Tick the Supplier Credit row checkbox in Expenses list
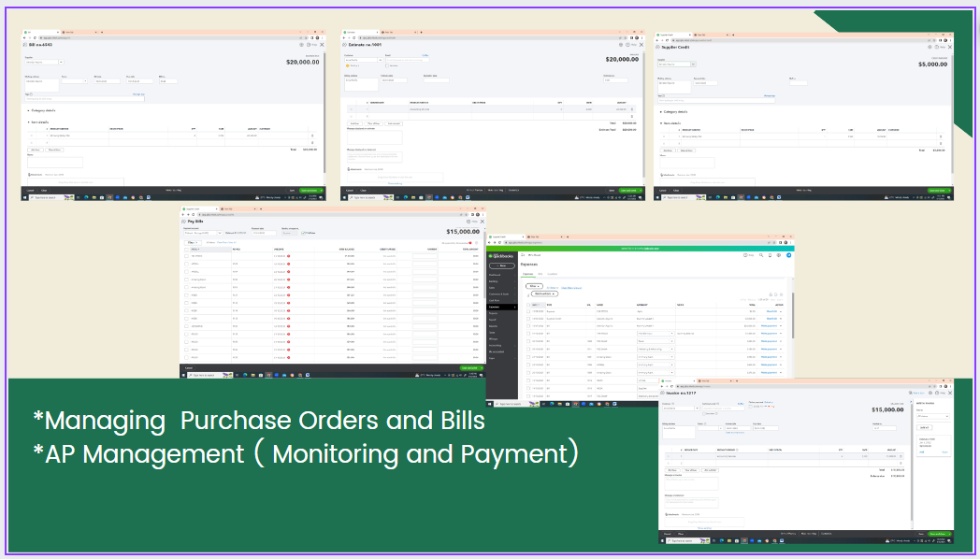The height and width of the screenshot is (559, 980). pyautogui.click(x=528, y=319)
